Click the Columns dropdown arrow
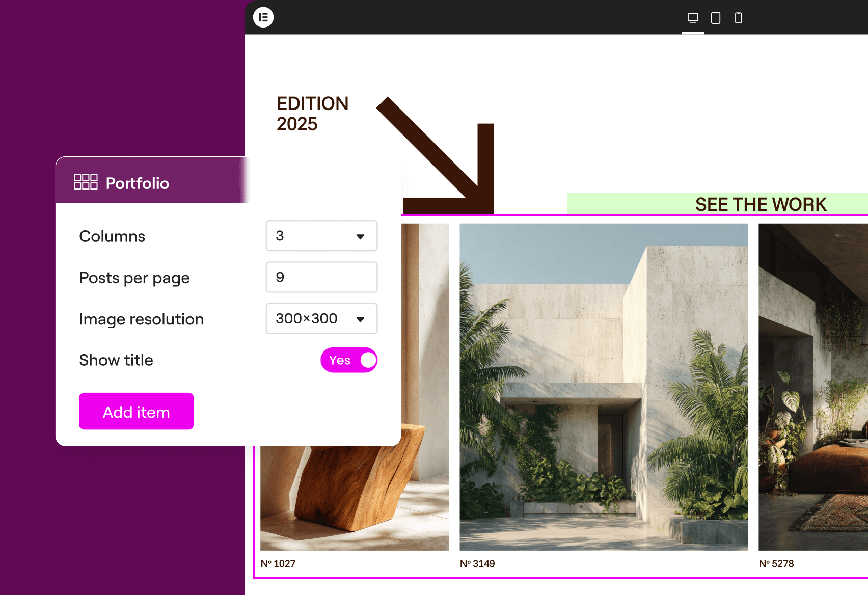The width and height of the screenshot is (868, 595). tap(360, 236)
